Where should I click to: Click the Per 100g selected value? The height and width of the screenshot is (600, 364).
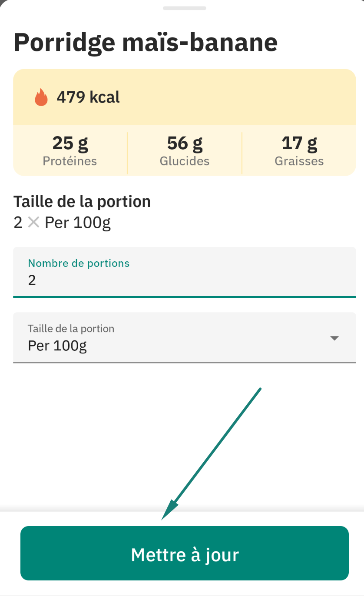point(57,346)
